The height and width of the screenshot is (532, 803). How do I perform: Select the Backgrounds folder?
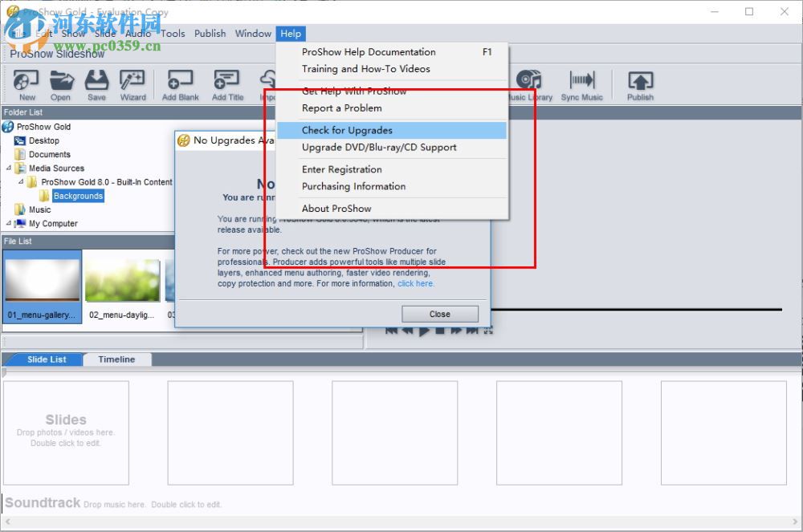tap(78, 196)
